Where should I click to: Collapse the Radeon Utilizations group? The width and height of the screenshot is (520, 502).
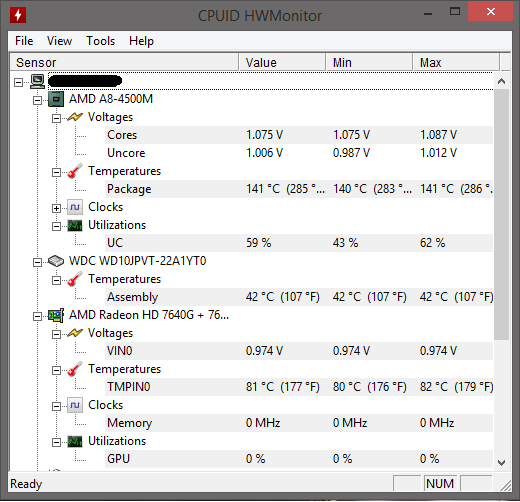[x=56, y=442]
